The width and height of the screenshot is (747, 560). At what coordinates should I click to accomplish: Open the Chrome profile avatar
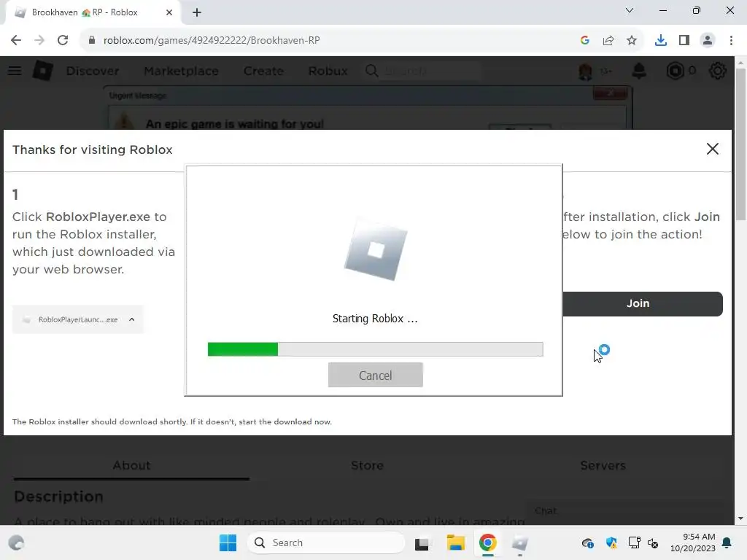pyautogui.click(x=708, y=41)
